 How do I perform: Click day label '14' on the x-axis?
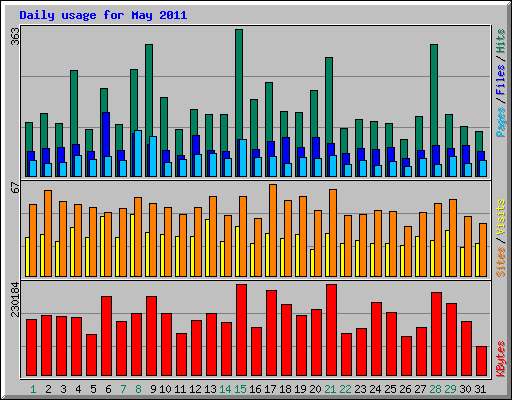(225, 389)
